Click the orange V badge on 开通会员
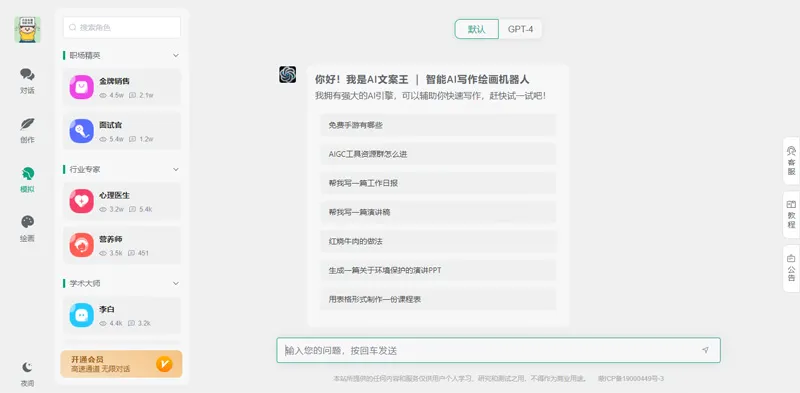The width and height of the screenshot is (800, 393). 164,364
